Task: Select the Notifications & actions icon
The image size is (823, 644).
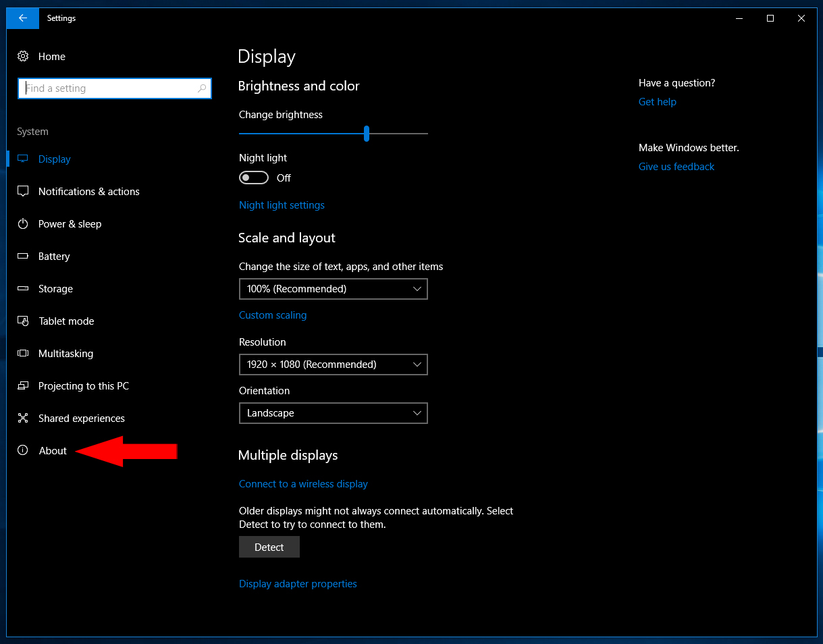Action: tap(23, 191)
